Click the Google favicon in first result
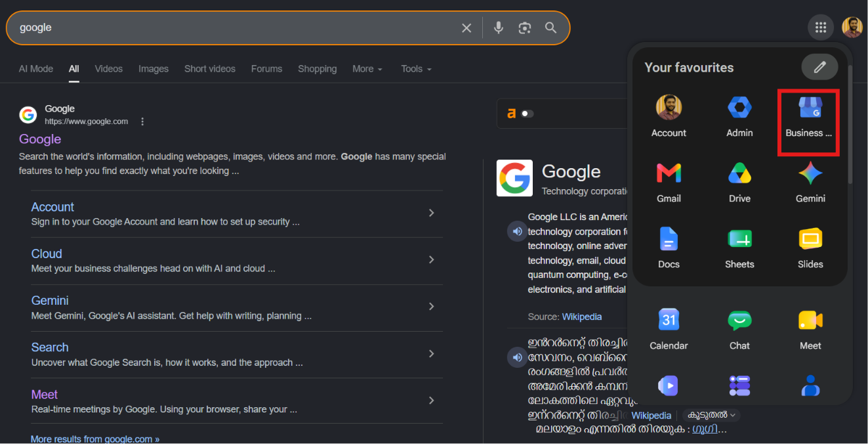 28,115
